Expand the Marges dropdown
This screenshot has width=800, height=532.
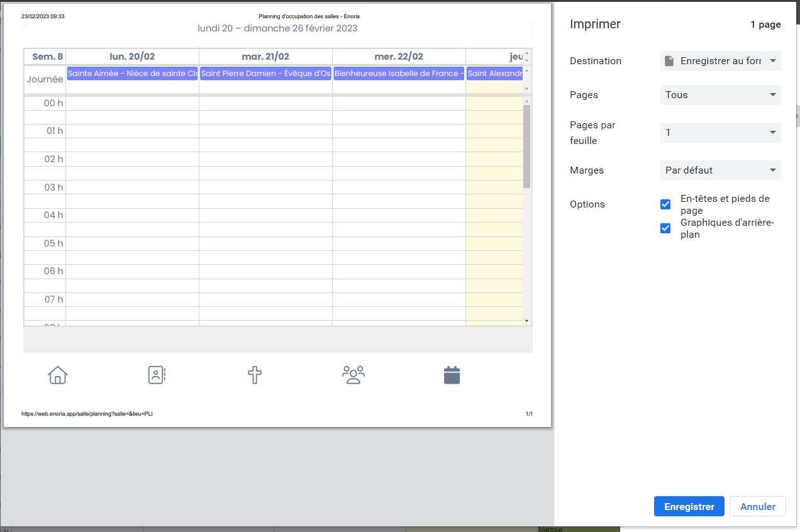point(721,170)
